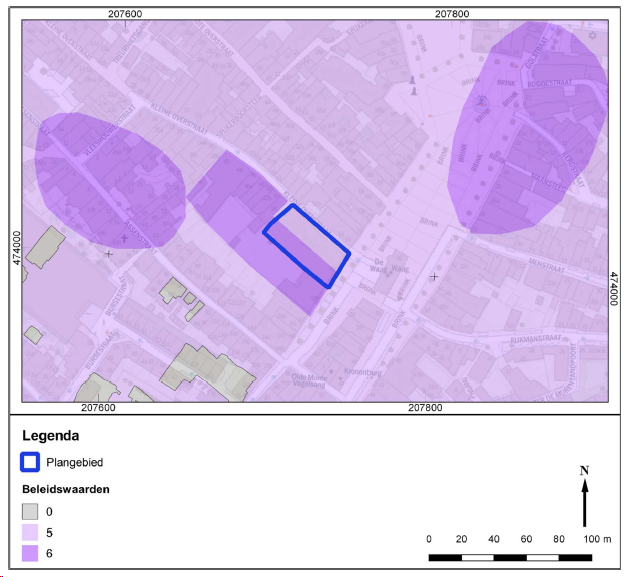624x577 pixels.
Task: Click the Legenda heading
Action: pos(50,436)
